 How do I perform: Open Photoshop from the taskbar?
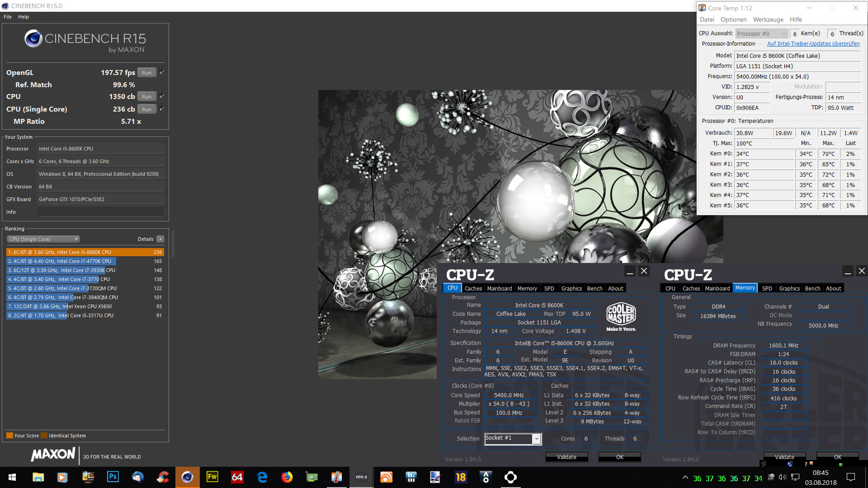(113, 477)
